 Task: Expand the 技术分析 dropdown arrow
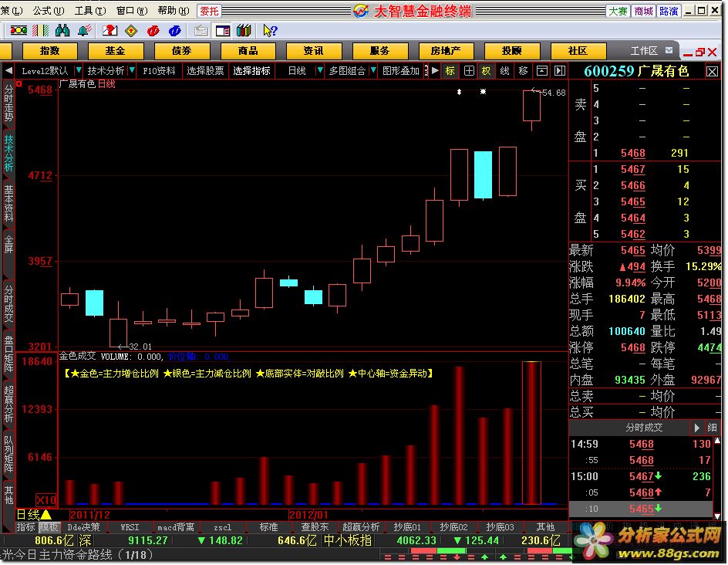point(133,70)
